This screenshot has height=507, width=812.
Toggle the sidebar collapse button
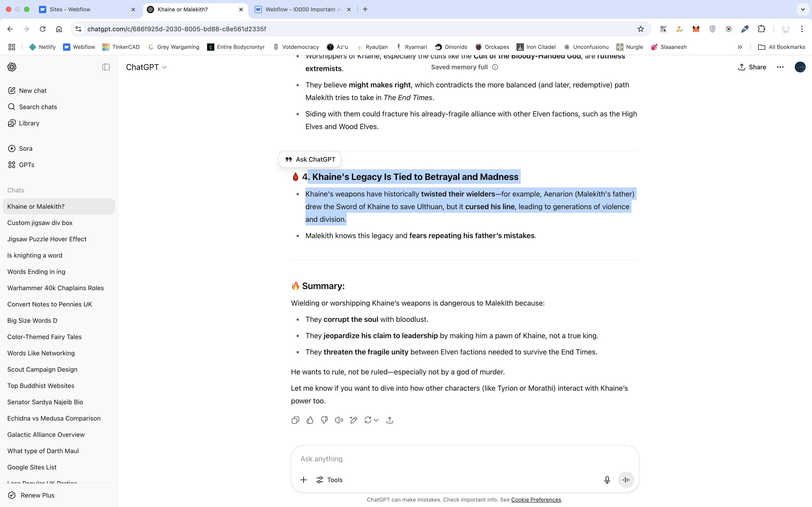pos(106,67)
